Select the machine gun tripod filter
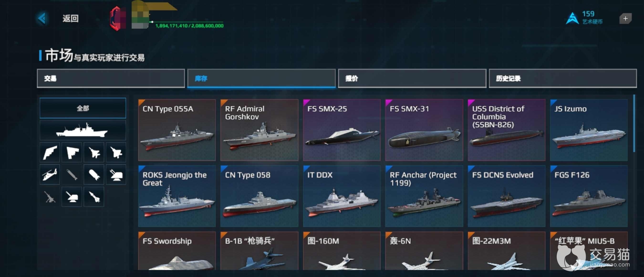The height and width of the screenshot is (277, 644). click(x=50, y=197)
